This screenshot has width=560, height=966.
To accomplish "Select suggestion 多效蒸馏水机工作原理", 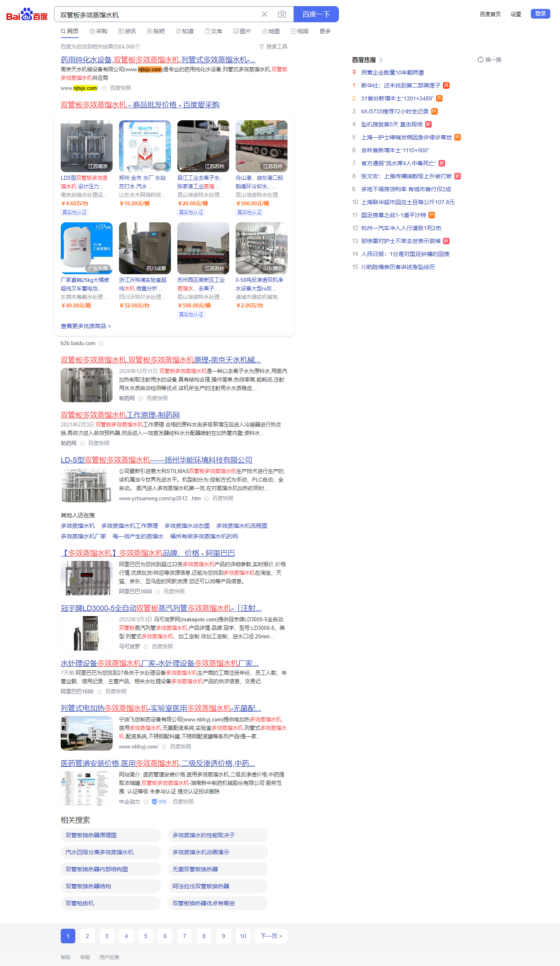I will [130, 526].
